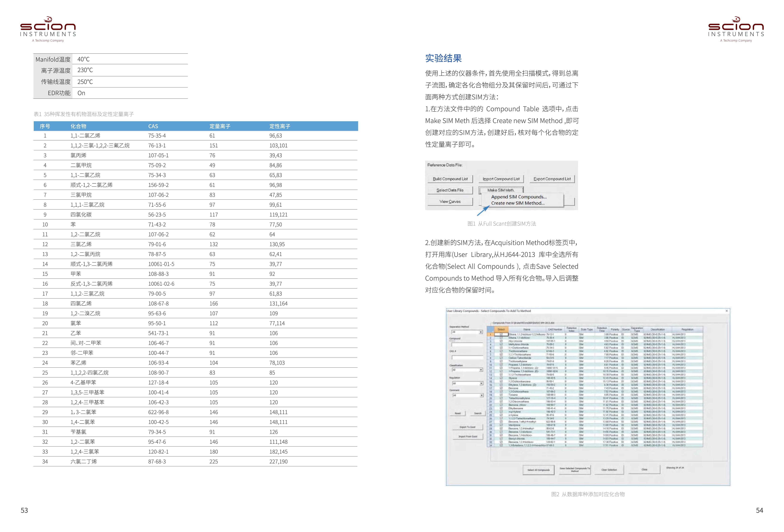Screen dimensions: 784x532
Task: Click the 定量离子 table column header
Action: point(220,126)
